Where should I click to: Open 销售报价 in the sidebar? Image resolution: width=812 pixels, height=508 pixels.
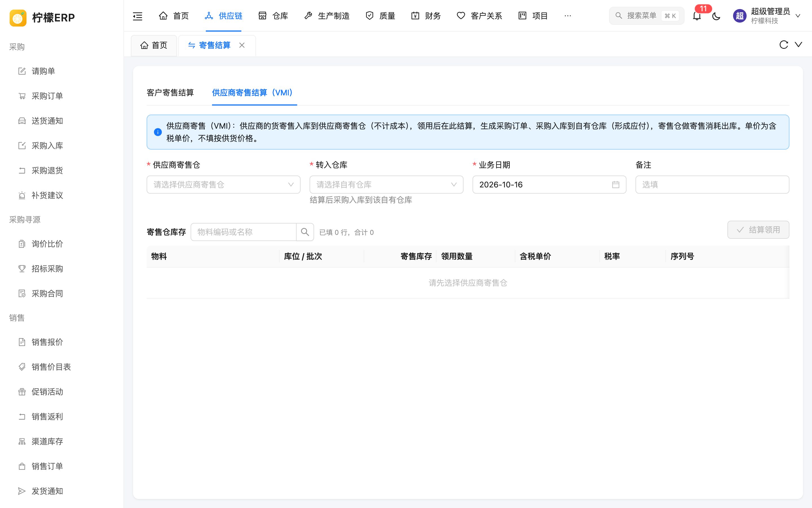[62, 342]
